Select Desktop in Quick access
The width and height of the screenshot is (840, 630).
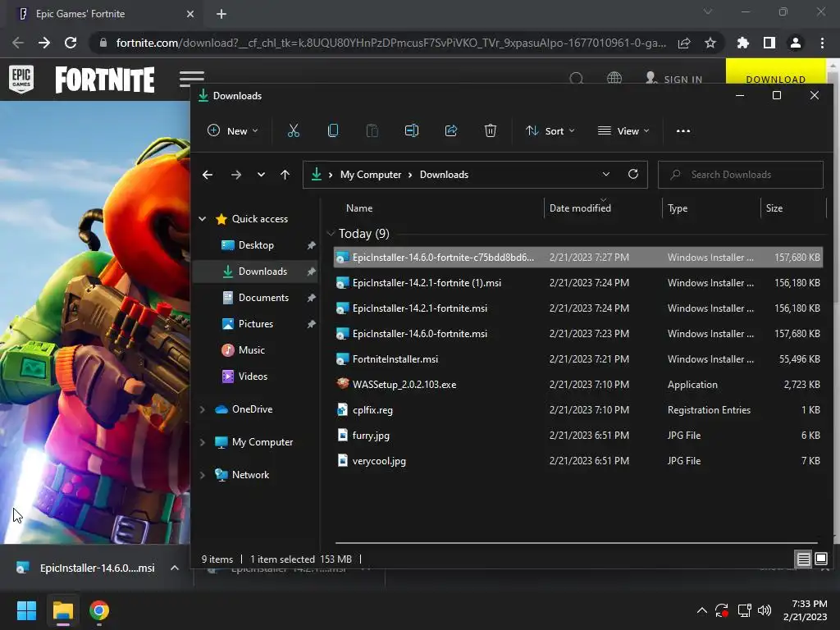point(255,244)
